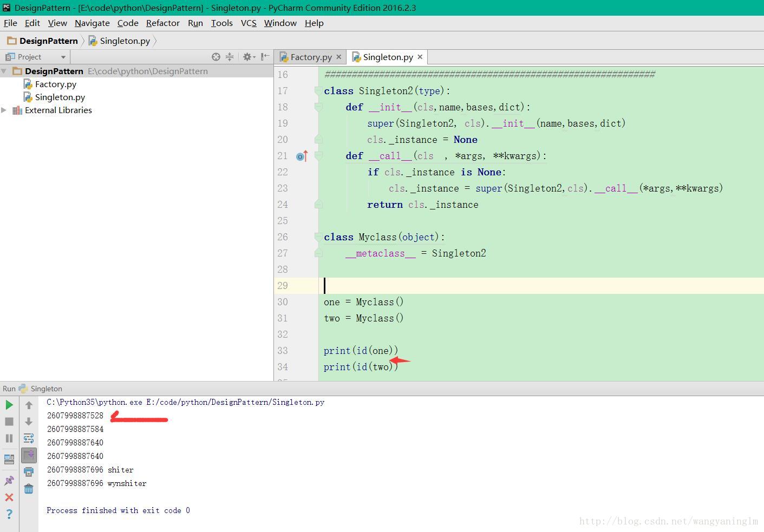Print the Run console output
This screenshot has width=764, height=532.
click(x=29, y=472)
